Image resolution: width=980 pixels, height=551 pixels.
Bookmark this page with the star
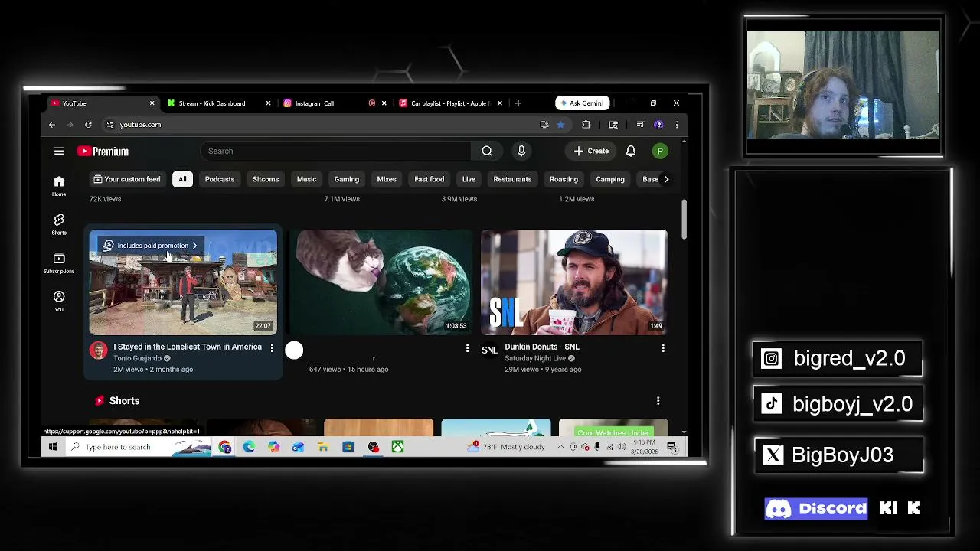tap(560, 125)
